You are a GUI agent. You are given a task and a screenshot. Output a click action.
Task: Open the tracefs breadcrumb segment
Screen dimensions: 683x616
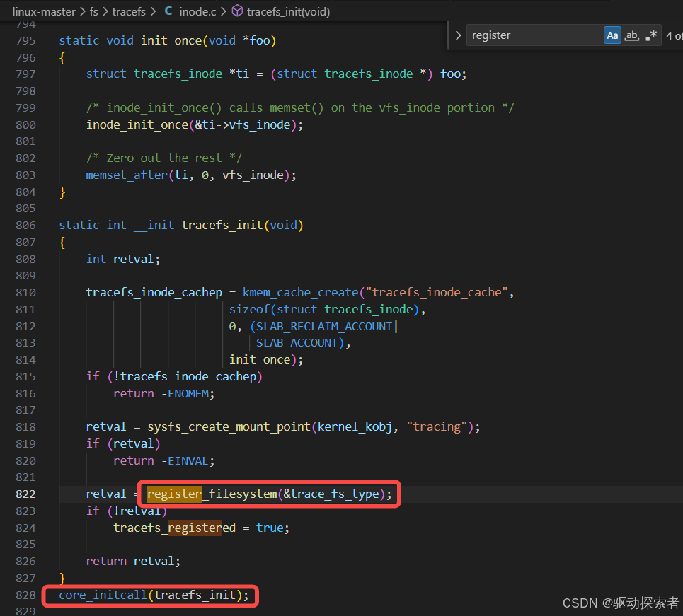[x=129, y=12]
